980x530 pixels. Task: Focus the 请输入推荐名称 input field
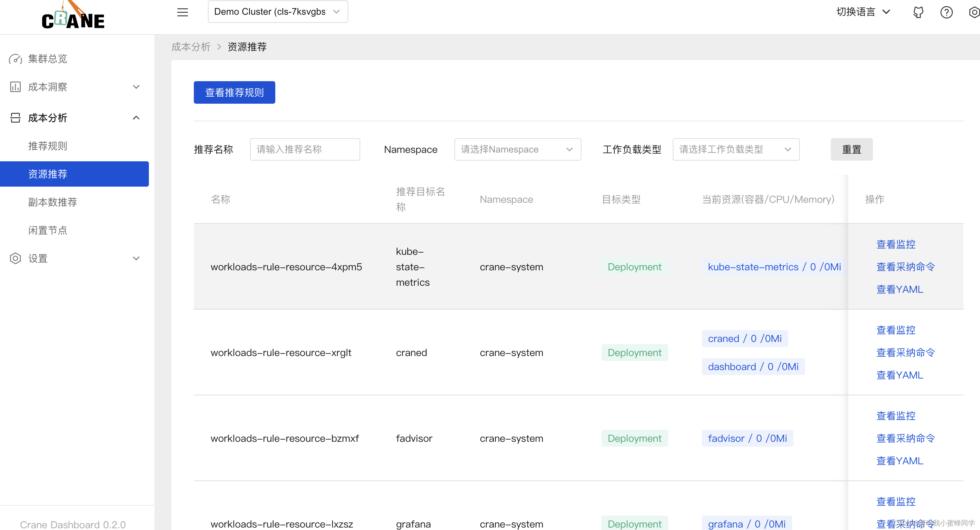pyautogui.click(x=305, y=149)
